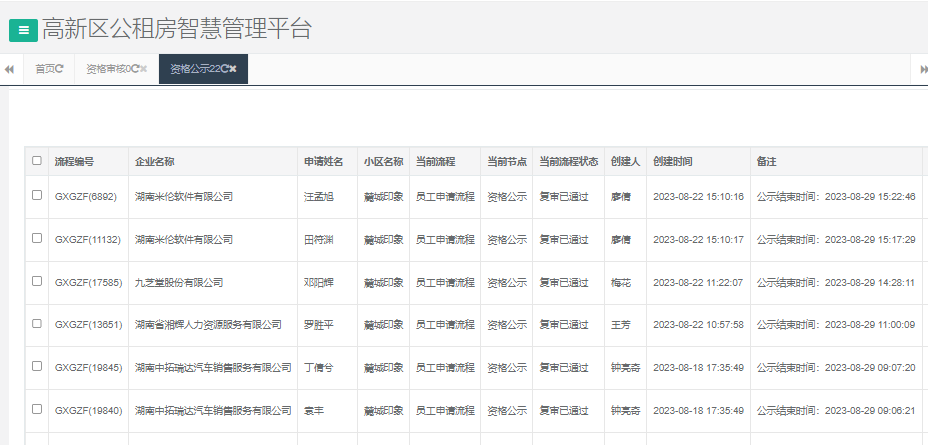
Task: Click process number GXGZF(19845)
Action: 88,367
